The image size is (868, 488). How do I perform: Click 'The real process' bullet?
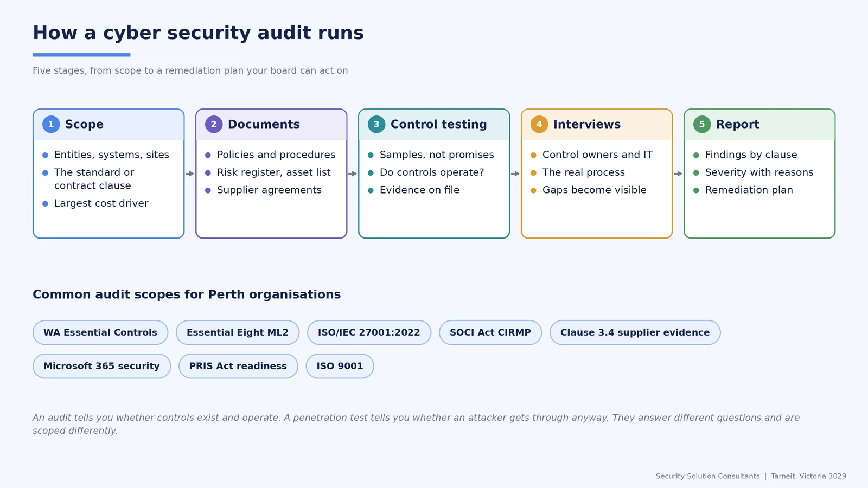point(584,172)
